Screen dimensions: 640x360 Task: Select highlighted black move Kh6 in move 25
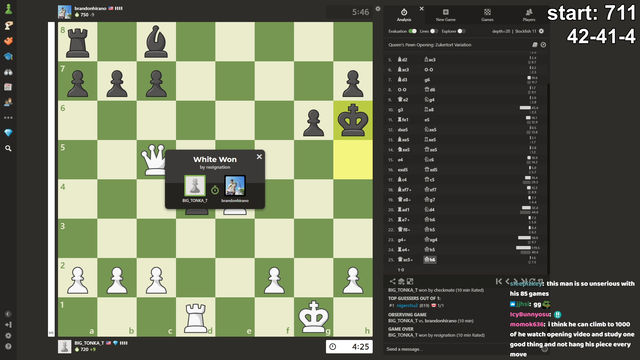pyautogui.click(x=430, y=260)
